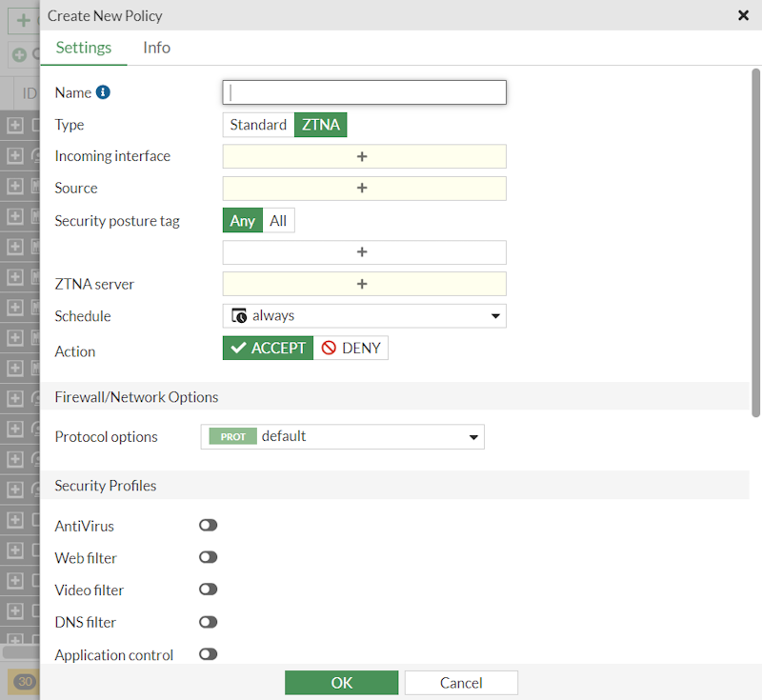Click the info icon next to Name
The width and height of the screenshot is (762, 700).
(x=104, y=92)
